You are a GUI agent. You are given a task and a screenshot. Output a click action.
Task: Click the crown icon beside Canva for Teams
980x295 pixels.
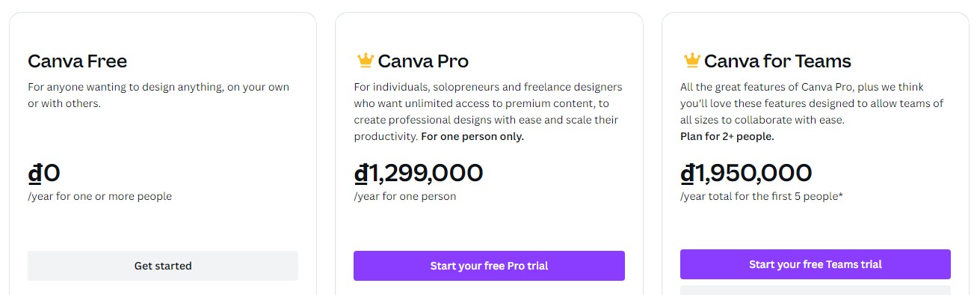[691, 60]
